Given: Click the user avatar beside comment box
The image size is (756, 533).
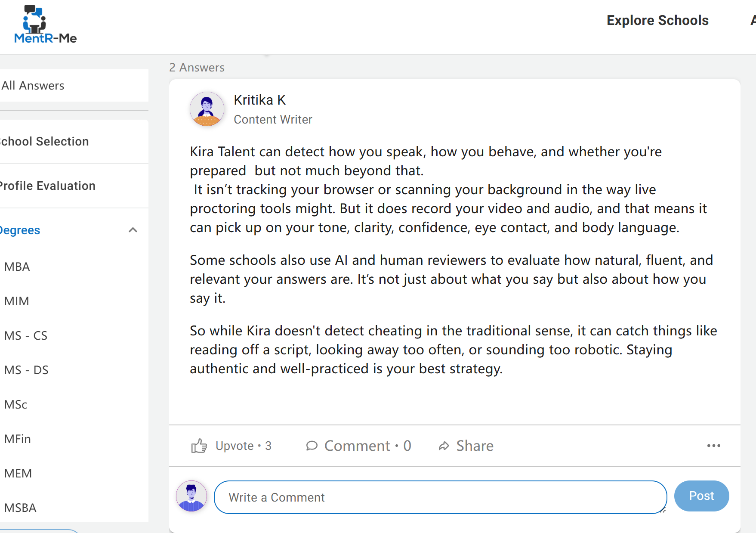Looking at the screenshot, I should tap(191, 496).
